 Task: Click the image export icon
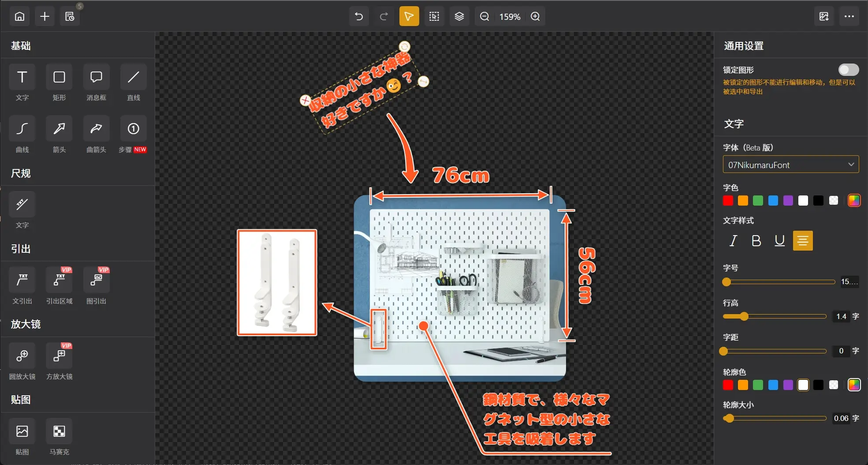[824, 16]
